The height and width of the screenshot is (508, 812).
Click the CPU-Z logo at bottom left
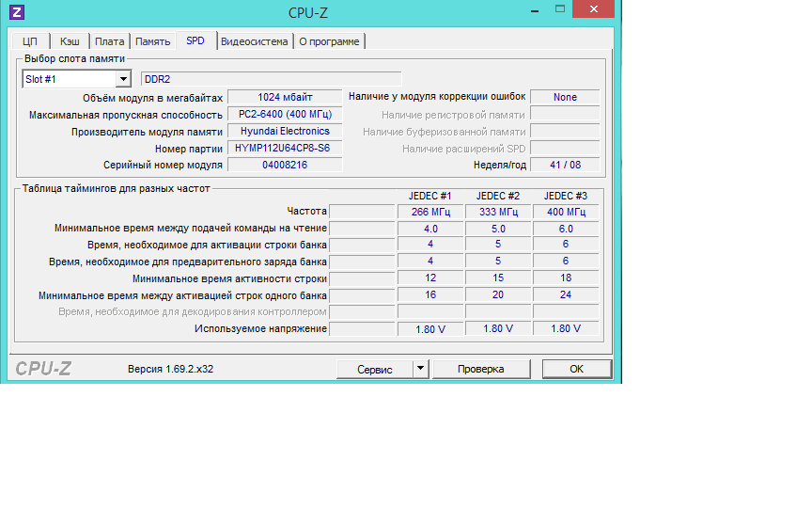pos(42,369)
